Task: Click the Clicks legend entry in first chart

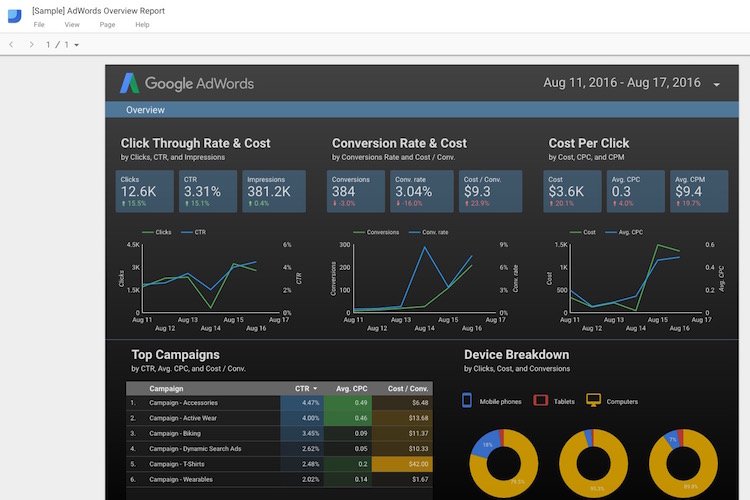Action: pyautogui.click(x=156, y=232)
